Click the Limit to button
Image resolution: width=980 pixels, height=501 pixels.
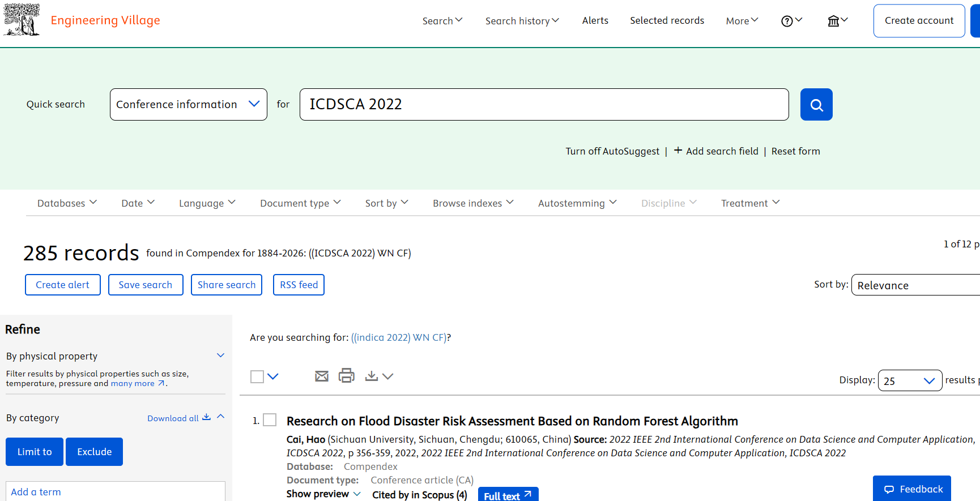pos(35,452)
